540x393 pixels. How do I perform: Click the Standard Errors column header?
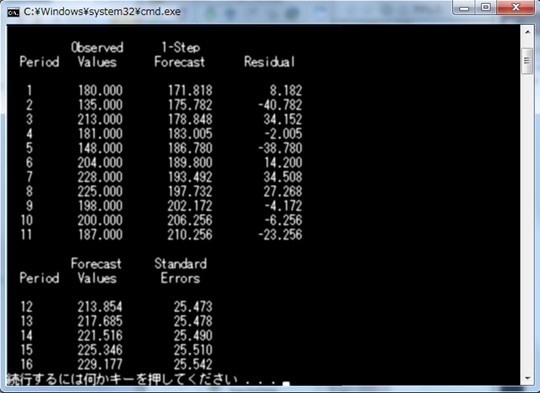[180, 271]
